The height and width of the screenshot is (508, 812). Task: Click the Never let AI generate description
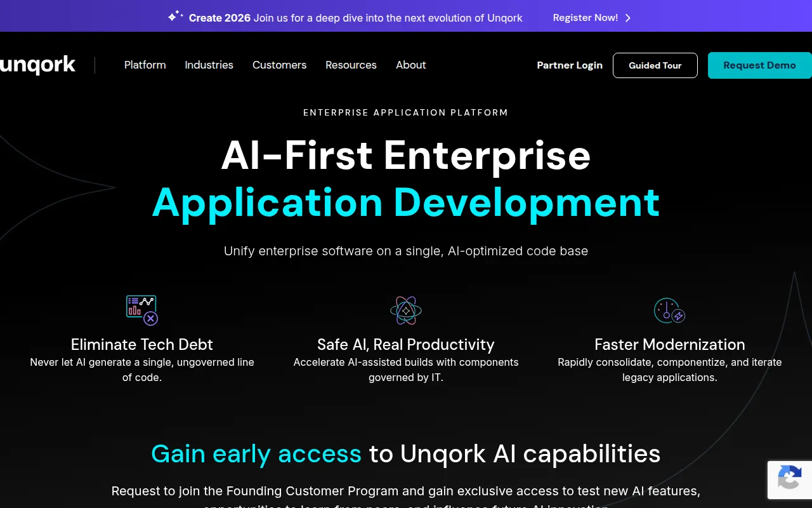point(142,370)
